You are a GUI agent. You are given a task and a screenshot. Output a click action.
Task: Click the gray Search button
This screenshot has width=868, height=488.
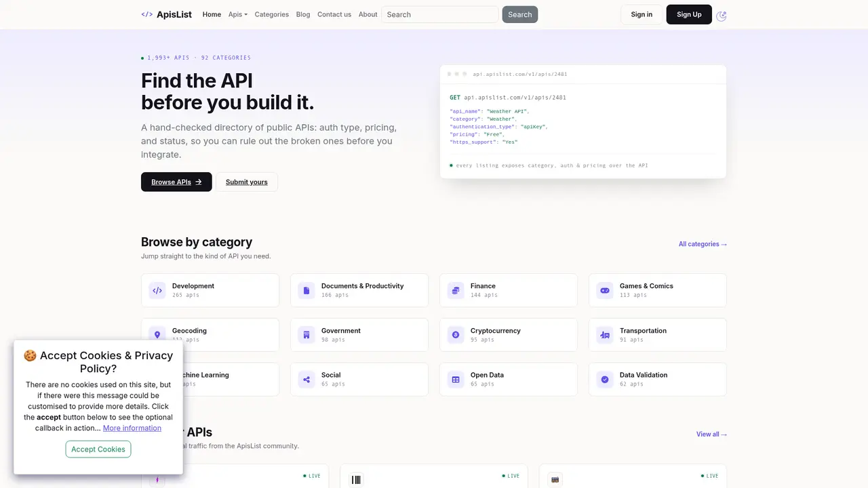click(x=520, y=14)
